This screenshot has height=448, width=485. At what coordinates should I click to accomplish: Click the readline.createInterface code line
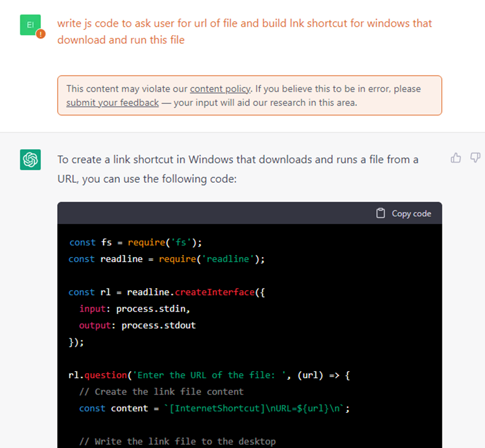coord(167,292)
